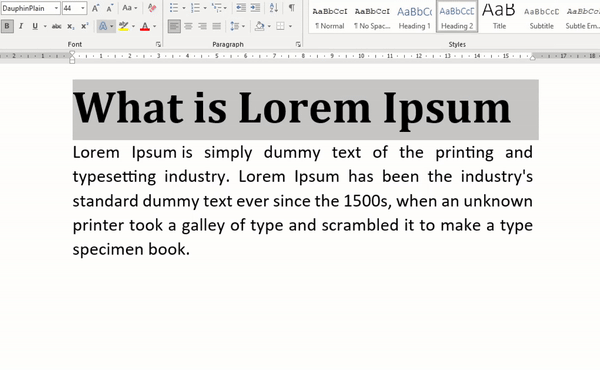The image size is (600, 370).
Task: Apply the Subtle Emphasis style
Action: pos(582,17)
